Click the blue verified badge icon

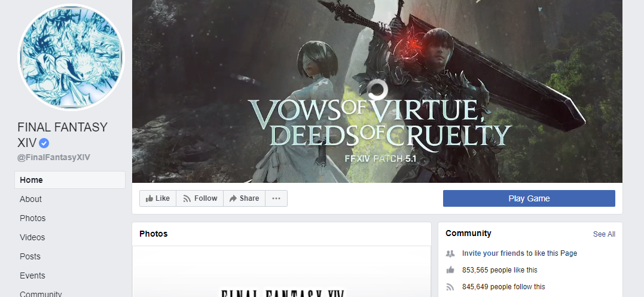(x=44, y=143)
